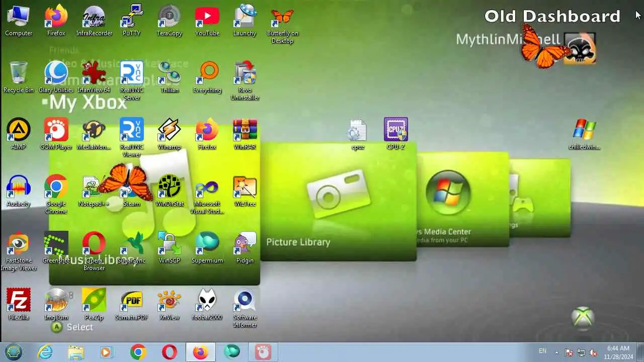Open the Revo Uninstaller shortcut
Viewport: 644px width, 362px height.
tap(245, 81)
